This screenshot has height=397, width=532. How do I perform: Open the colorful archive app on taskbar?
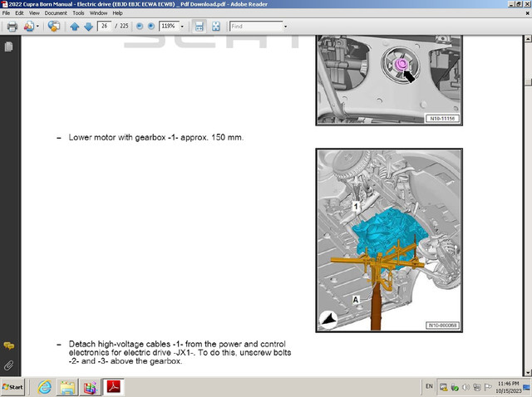coord(90,387)
